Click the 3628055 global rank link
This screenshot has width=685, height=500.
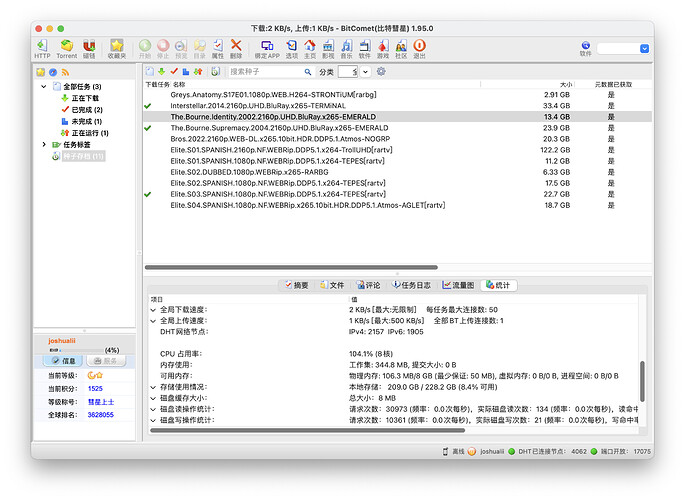click(100, 415)
